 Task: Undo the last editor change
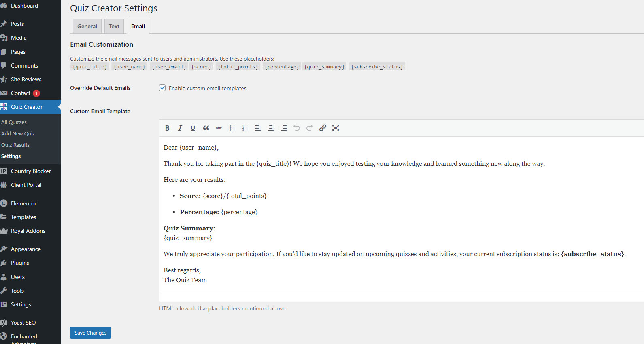pyautogui.click(x=297, y=128)
